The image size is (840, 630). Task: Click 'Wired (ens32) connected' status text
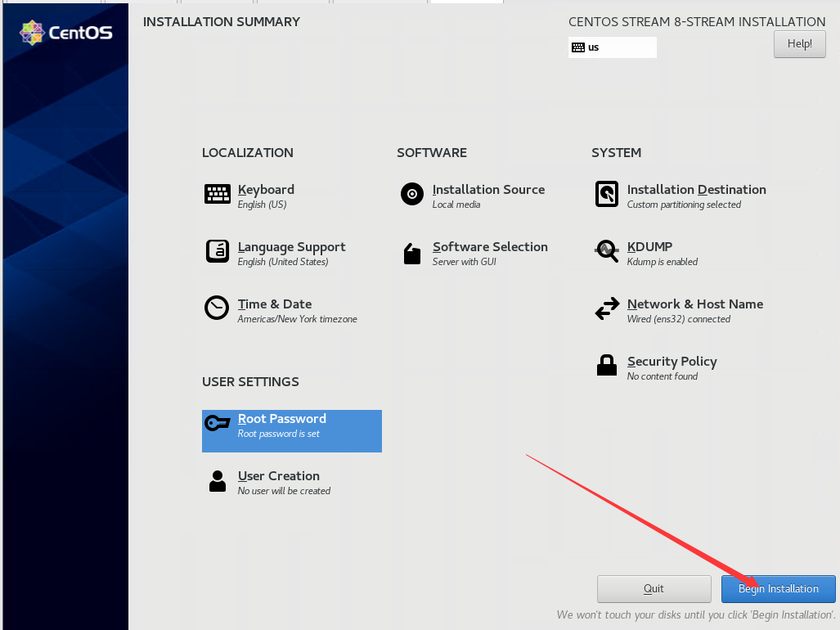[679, 319]
